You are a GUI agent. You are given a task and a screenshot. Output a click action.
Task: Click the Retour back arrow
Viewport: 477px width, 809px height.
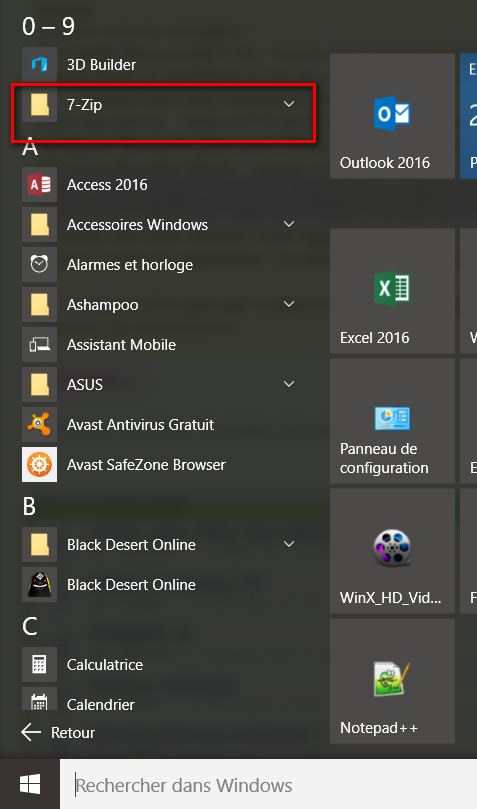(31, 732)
